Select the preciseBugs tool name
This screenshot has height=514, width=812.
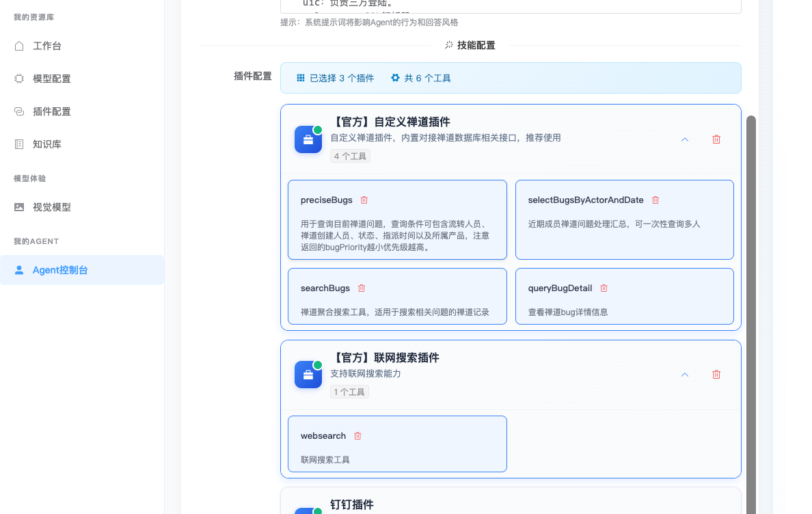[326, 200]
